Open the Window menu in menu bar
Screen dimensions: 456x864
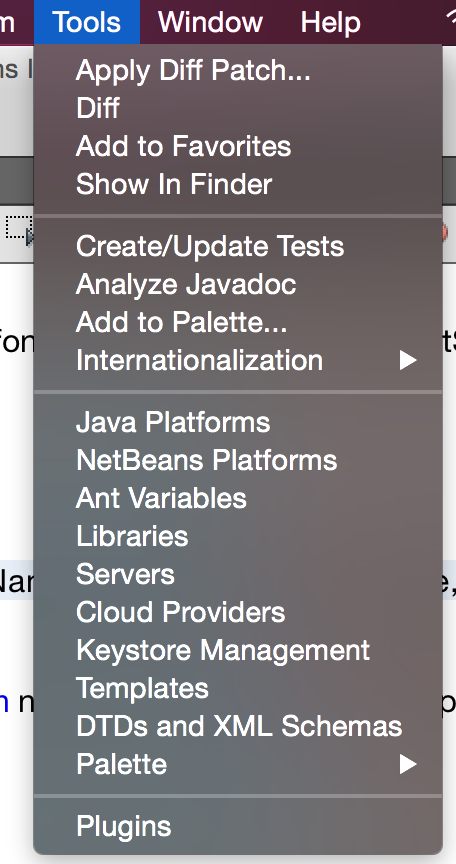(x=210, y=22)
